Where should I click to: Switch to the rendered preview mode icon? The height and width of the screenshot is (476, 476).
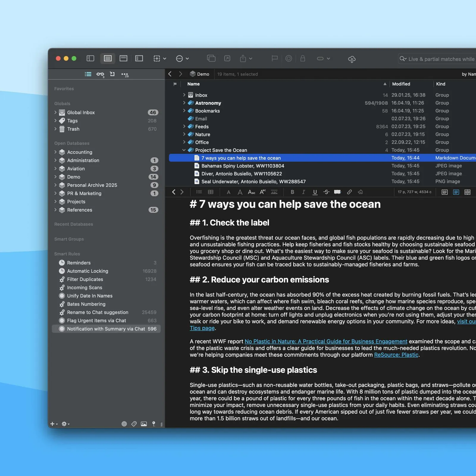coord(444,192)
